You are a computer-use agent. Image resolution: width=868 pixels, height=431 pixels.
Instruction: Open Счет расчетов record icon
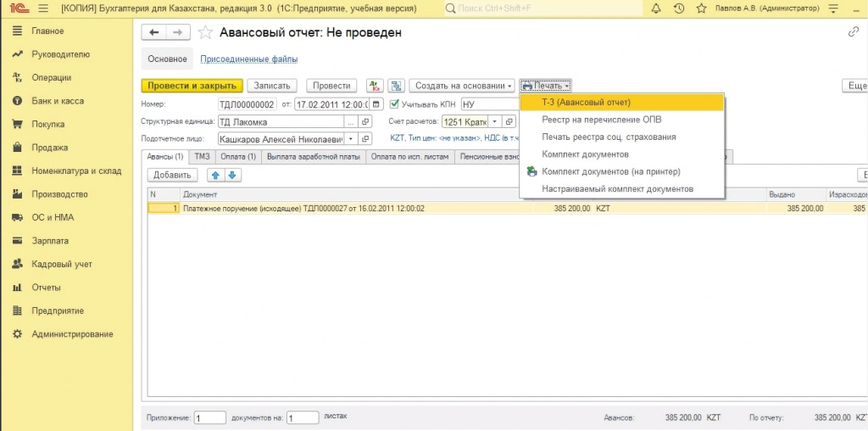click(x=509, y=122)
